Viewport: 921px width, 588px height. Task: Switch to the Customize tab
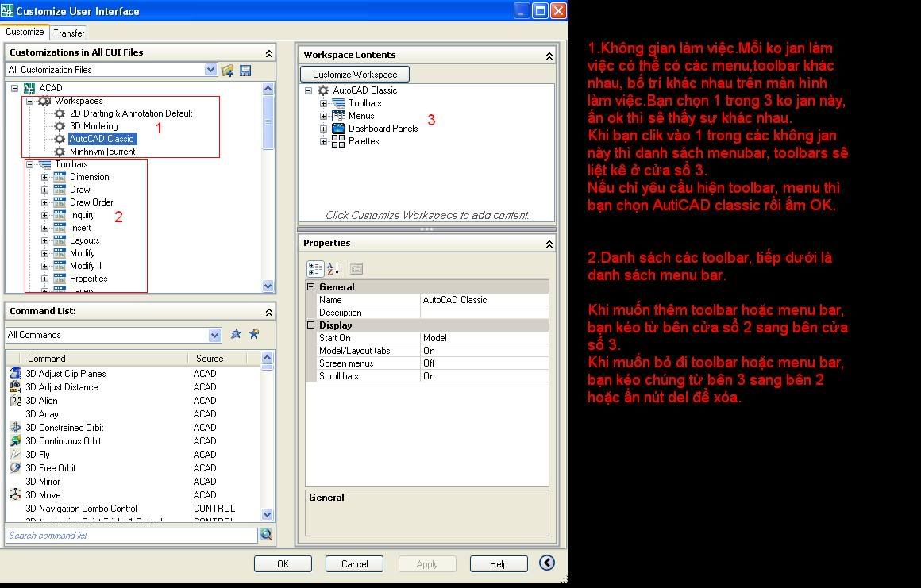point(25,32)
